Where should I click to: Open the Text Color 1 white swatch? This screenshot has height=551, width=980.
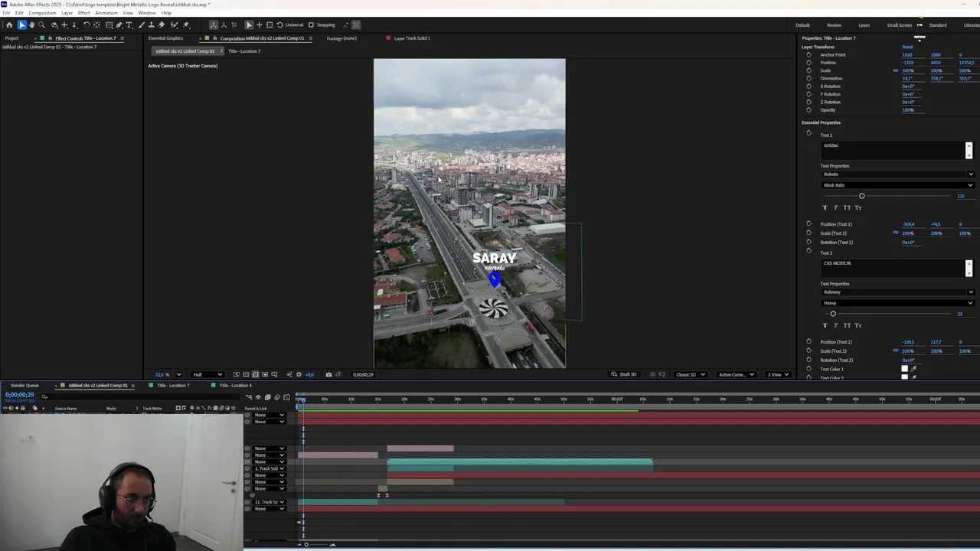coord(904,370)
